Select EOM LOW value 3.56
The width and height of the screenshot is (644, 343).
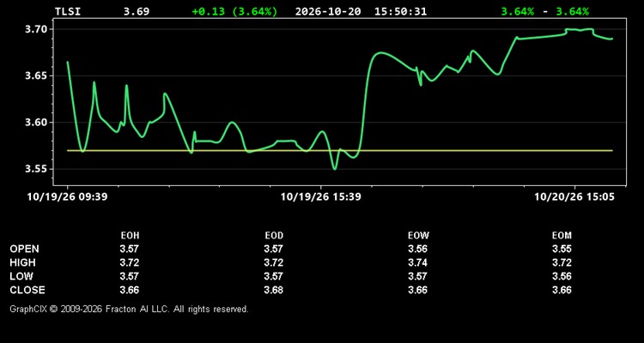pos(562,276)
